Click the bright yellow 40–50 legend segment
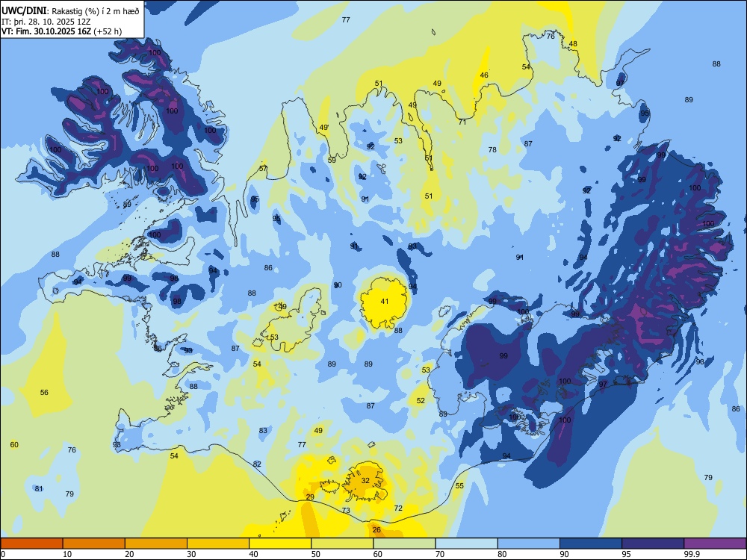Viewport: 747px width, 560px height. pos(280,544)
